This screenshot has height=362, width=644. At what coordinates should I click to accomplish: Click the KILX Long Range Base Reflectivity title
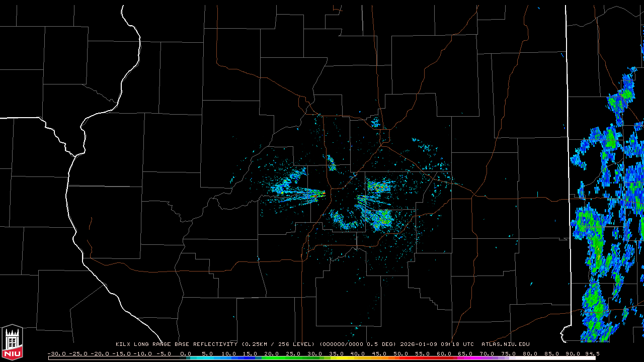pos(176,344)
